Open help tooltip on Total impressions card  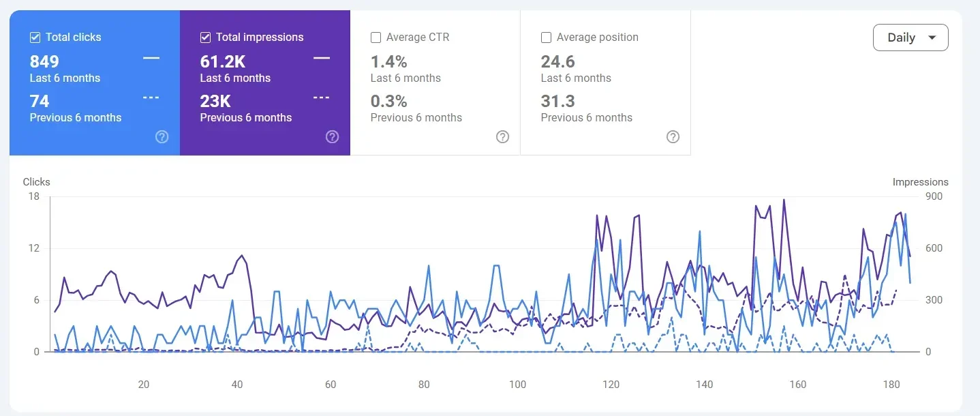pyautogui.click(x=332, y=136)
